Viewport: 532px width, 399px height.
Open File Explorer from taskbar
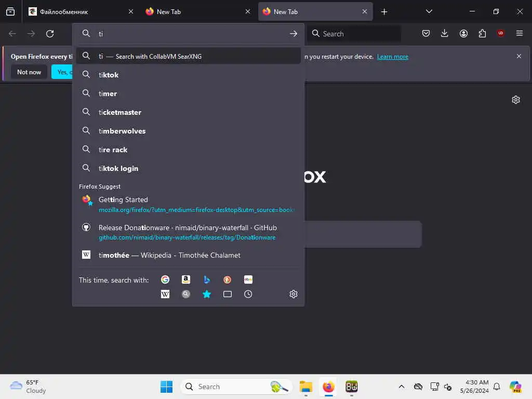(305, 387)
